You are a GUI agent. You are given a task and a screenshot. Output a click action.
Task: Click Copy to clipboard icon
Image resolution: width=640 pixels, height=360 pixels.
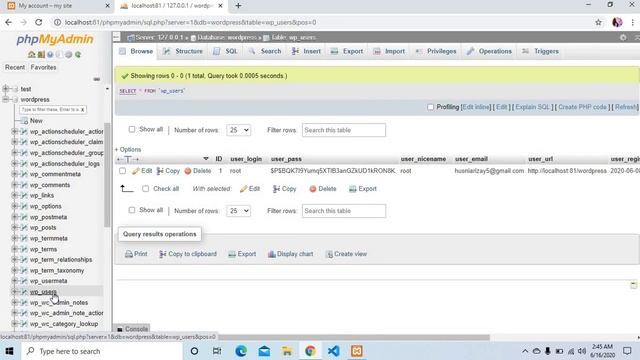click(x=163, y=254)
